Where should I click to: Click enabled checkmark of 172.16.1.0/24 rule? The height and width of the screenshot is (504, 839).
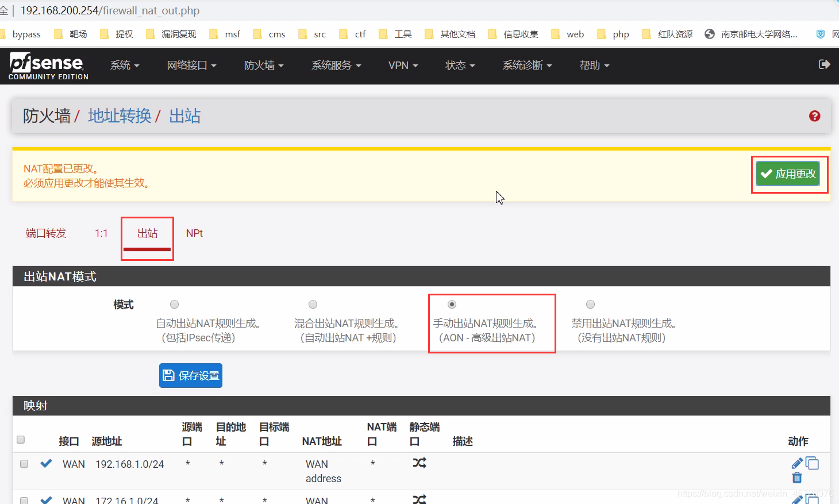click(47, 499)
